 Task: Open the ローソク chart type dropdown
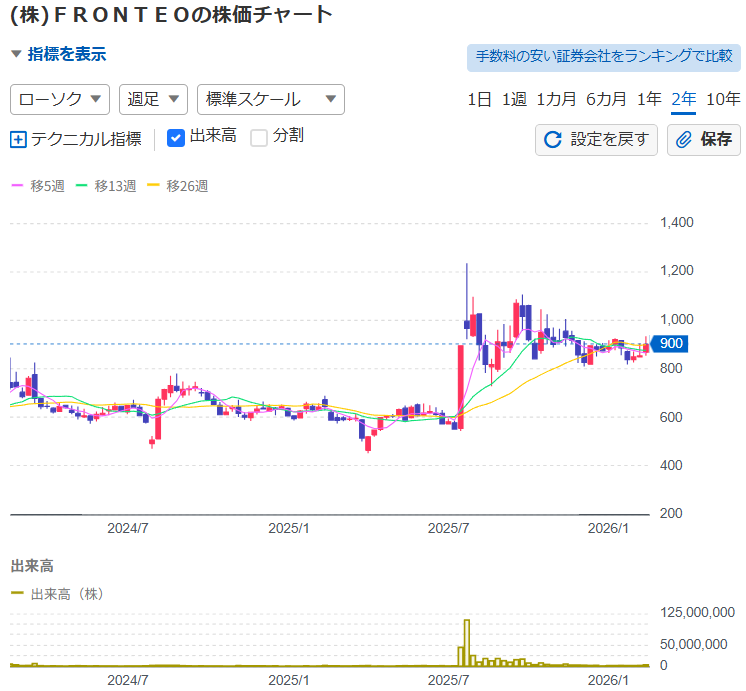(x=60, y=99)
